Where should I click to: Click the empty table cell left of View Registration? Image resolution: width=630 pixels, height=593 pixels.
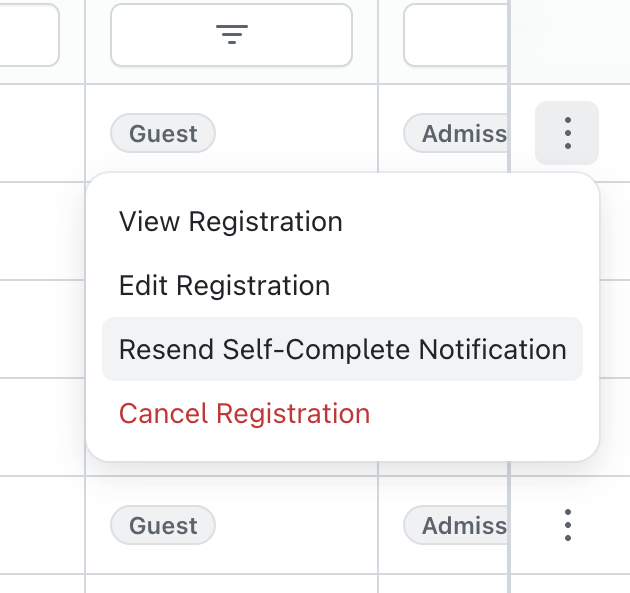pyautogui.click(x=42, y=231)
